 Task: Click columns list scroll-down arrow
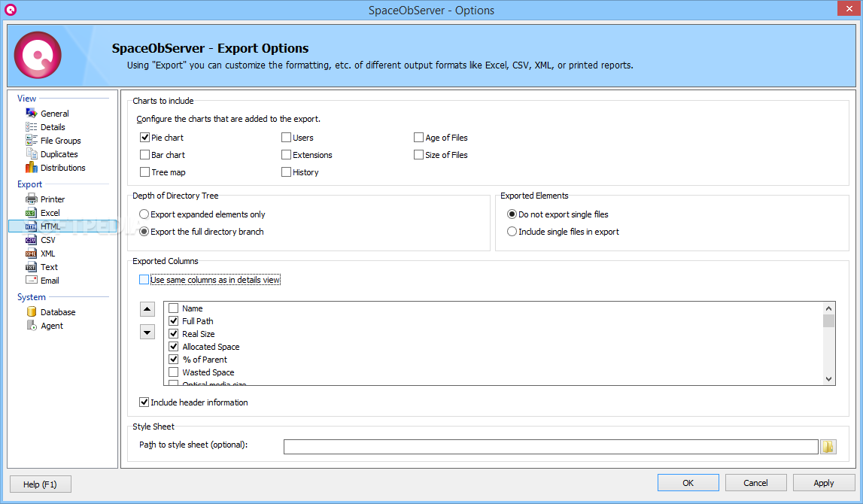(829, 378)
